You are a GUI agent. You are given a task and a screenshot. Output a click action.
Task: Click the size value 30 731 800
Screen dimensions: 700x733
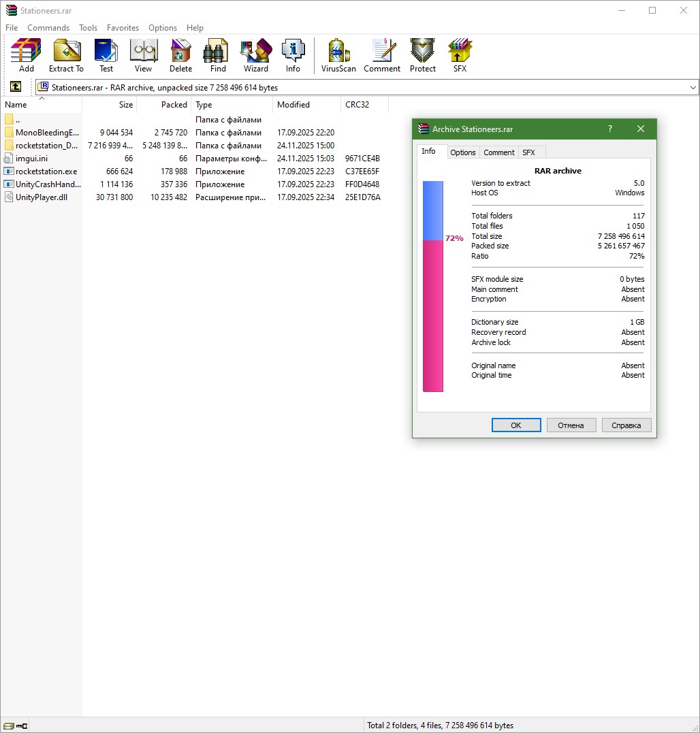(x=114, y=197)
